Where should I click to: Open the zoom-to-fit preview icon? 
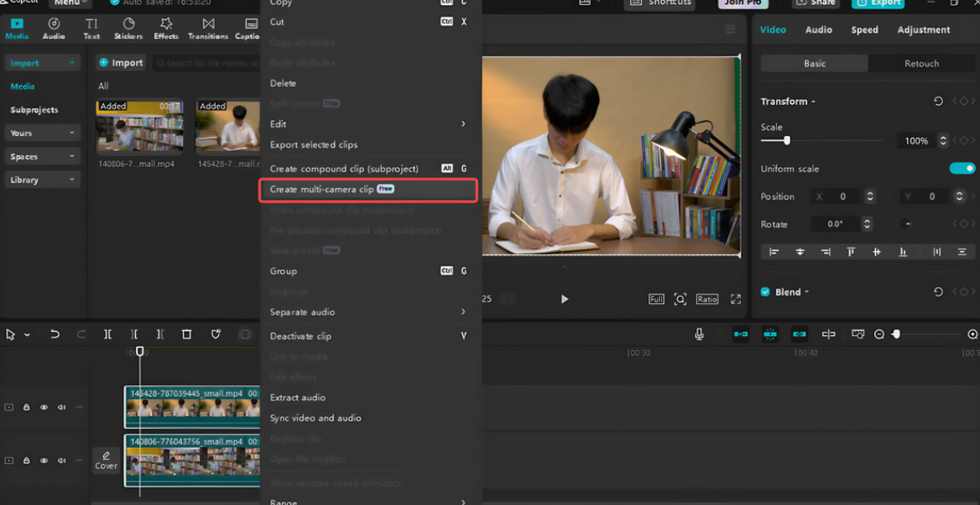click(x=680, y=299)
